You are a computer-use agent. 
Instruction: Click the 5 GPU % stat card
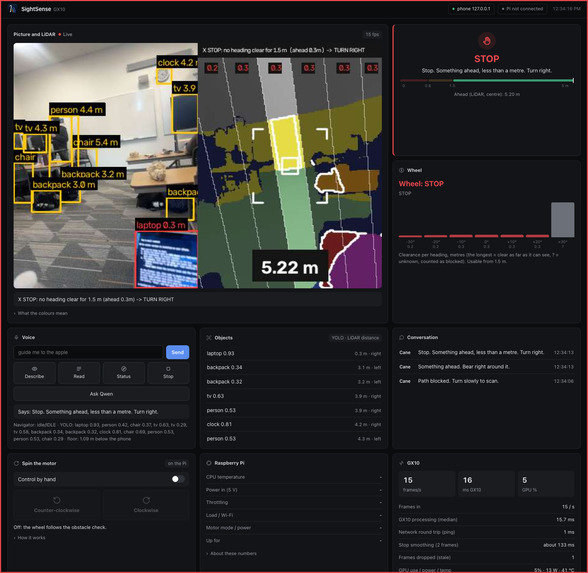(x=546, y=484)
